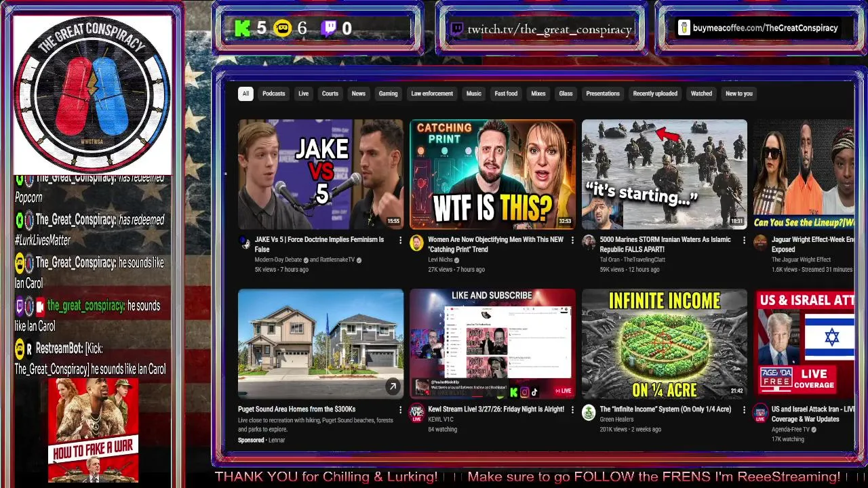The width and height of the screenshot is (868, 488).
Task: Select the Recently uploaded filter chip
Action: coord(655,94)
